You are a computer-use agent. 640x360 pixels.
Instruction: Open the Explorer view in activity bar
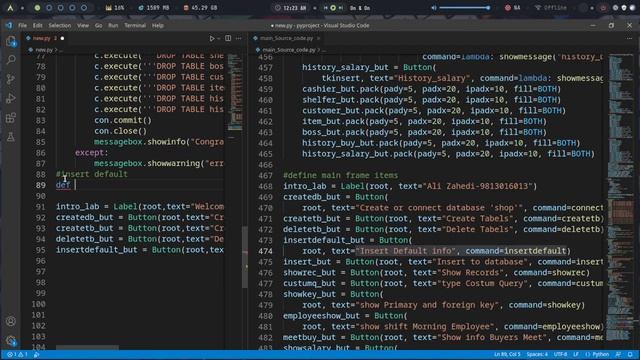click(11, 41)
